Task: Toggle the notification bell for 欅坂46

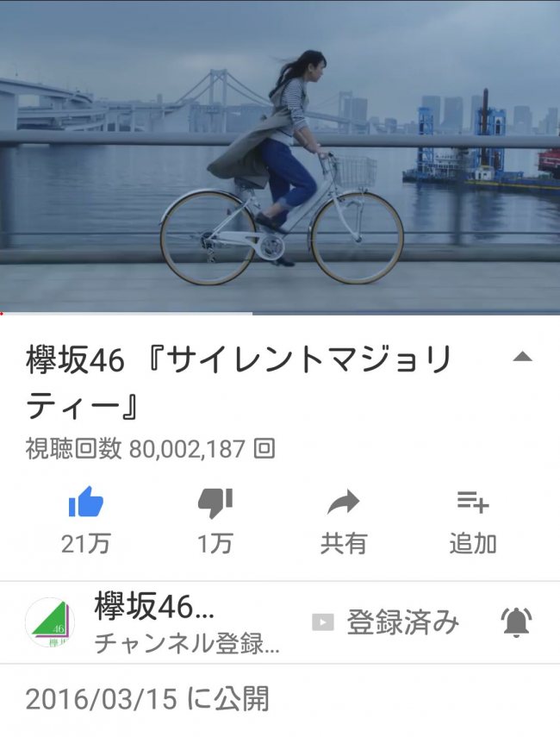Action: [516, 621]
